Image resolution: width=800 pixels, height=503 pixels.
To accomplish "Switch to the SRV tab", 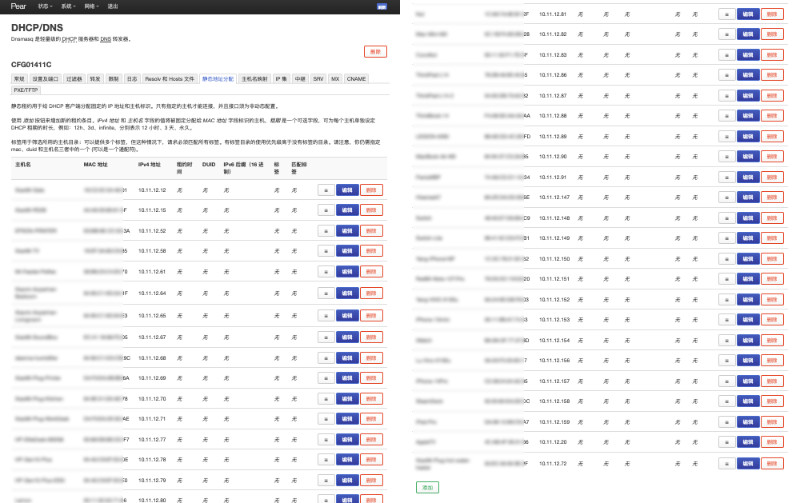I will (318, 79).
